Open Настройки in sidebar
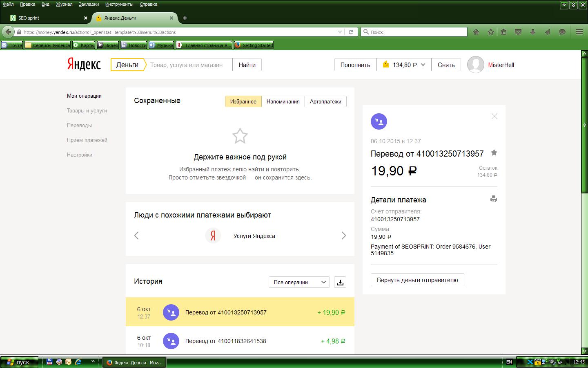The image size is (588, 368). [x=80, y=155]
